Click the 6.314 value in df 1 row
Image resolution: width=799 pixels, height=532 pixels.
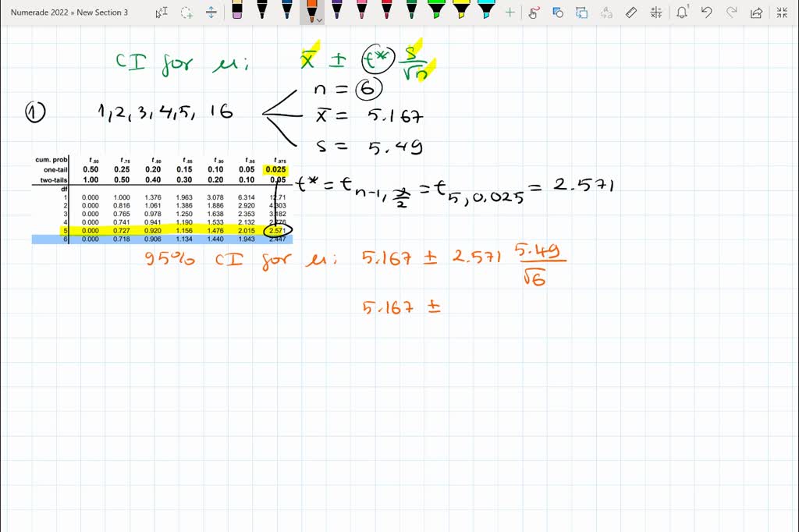click(x=247, y=197)
